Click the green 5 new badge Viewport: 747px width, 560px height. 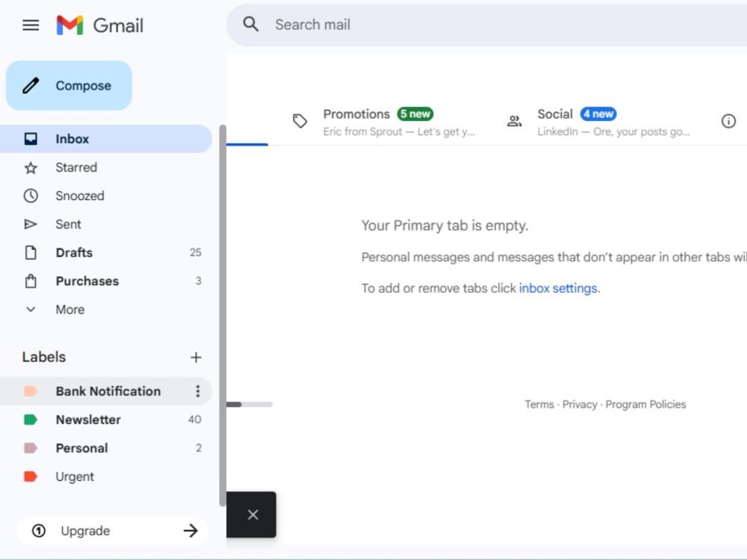(x=415, y=113)
